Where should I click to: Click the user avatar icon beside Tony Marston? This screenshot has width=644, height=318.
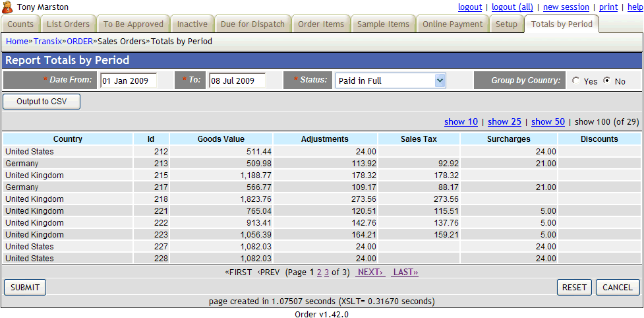pos(8,7)
